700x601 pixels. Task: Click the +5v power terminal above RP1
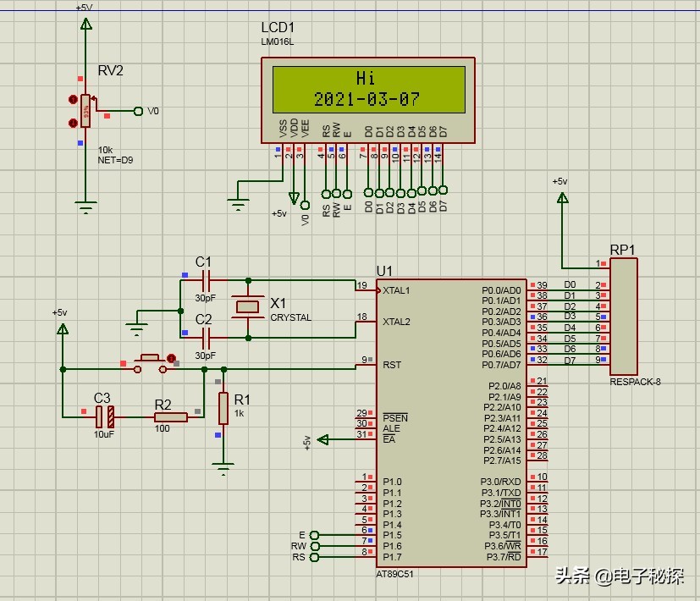pos(563,198)
